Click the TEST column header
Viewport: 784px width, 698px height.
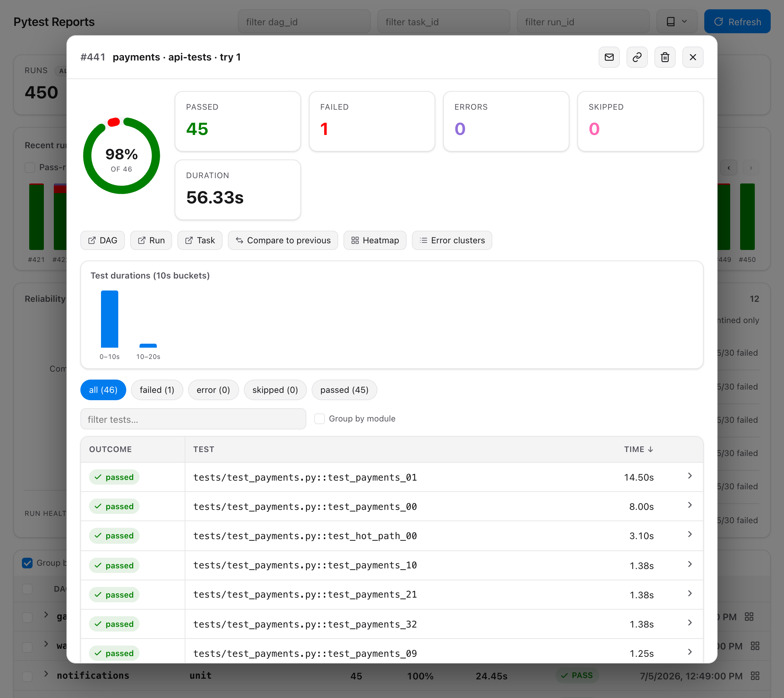click(x=204, y=449)
